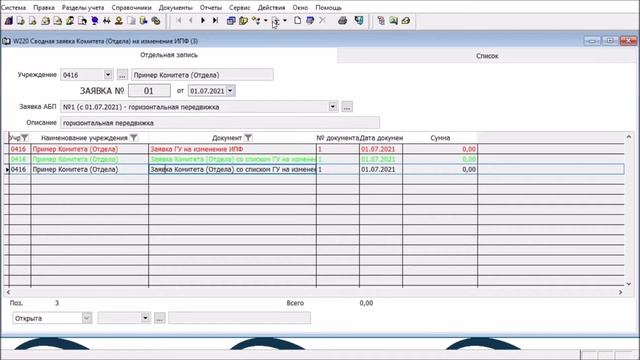Open the Помощь menu

(328, 7)
